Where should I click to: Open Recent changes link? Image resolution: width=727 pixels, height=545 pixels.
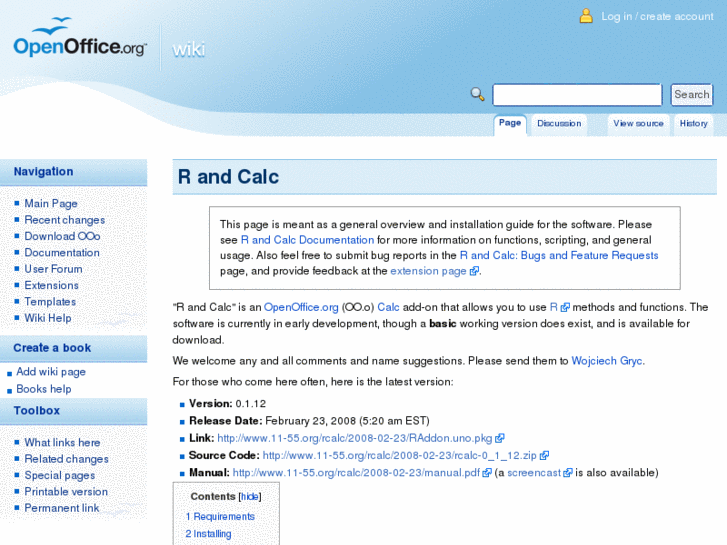pyautogui.click(x=64, y=220)
